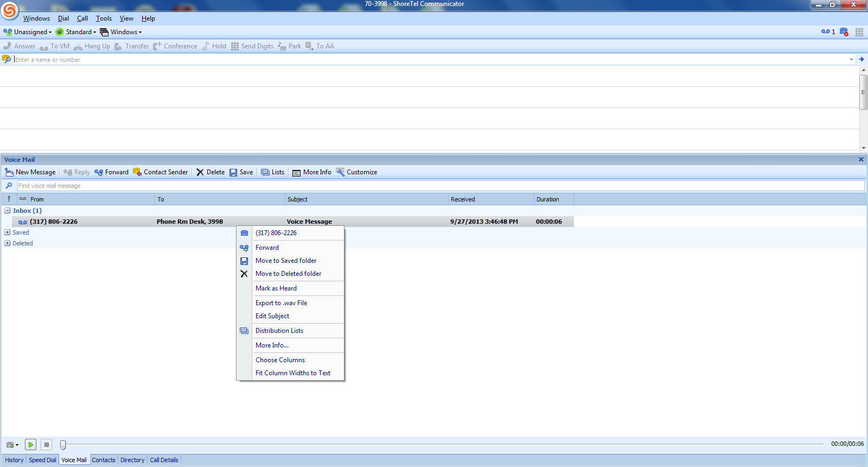
Task: Choose Mark as Heard
Action: (x=290, y=288)
